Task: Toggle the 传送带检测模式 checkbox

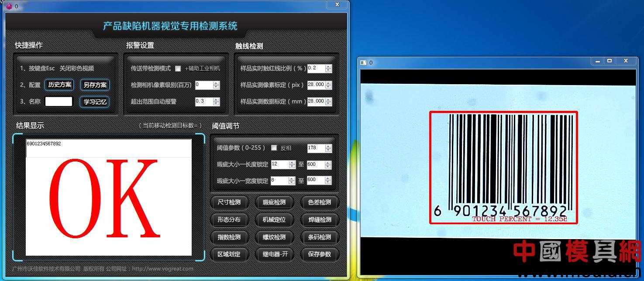Action: tap(178, 69)
